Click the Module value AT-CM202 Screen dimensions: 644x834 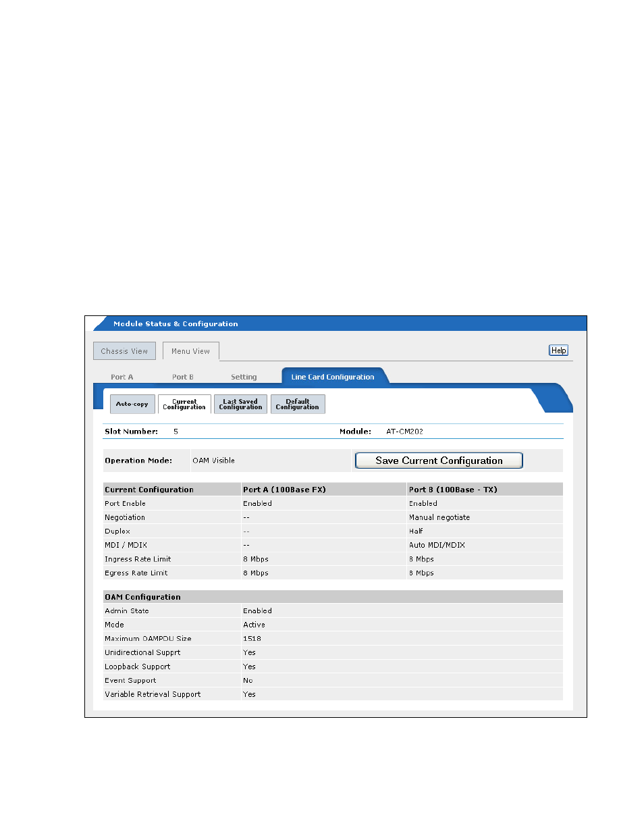pyautogui.click(x=404, y=432)
